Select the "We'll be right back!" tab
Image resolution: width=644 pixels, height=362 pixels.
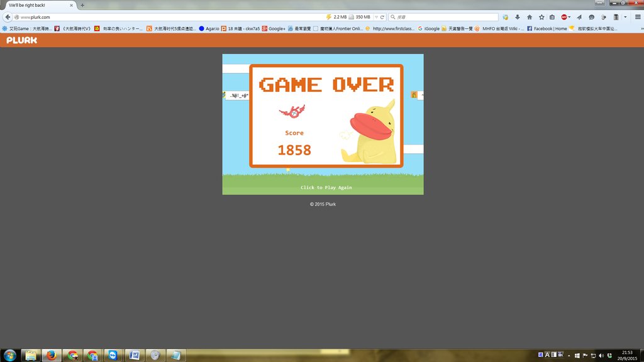(x=39, y=5)
